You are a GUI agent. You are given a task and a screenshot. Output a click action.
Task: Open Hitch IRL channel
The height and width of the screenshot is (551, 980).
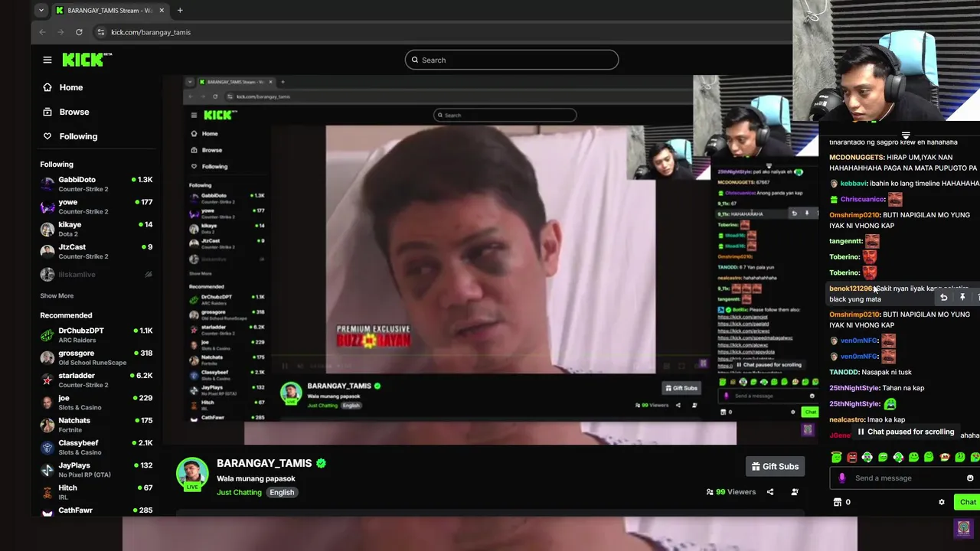click(x=96, y=491)
